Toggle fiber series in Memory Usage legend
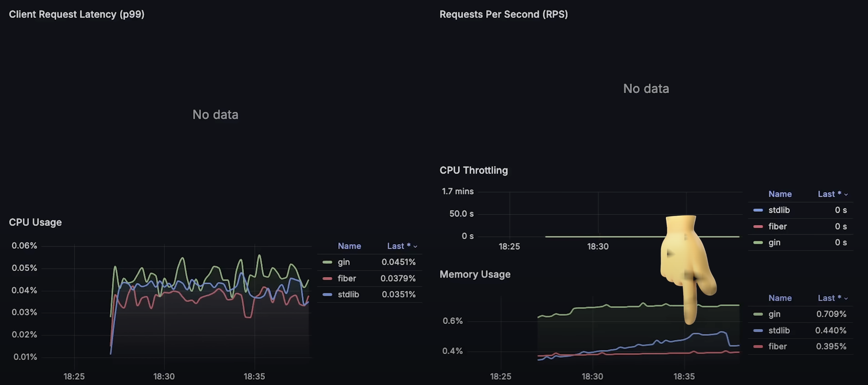This screenshot has height=385, width=868. point(777,346)
